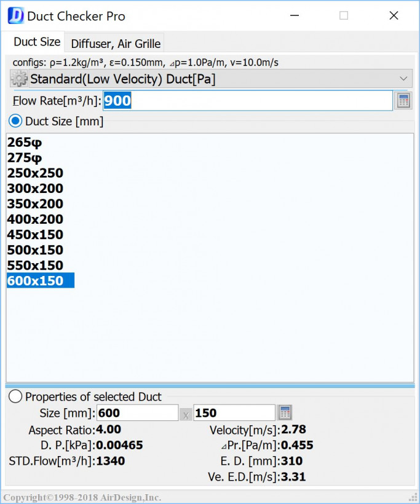Click the settings gear icon beside duct type
The image size is (420, 504).
19,79
